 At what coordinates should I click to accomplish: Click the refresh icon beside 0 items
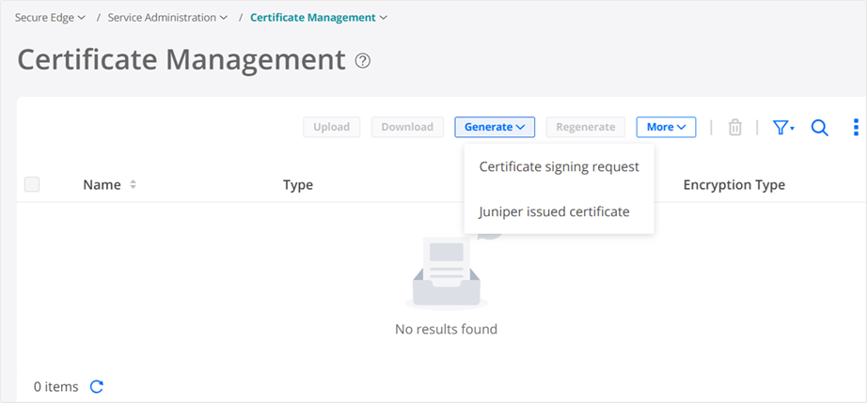(x=96, y=386)
